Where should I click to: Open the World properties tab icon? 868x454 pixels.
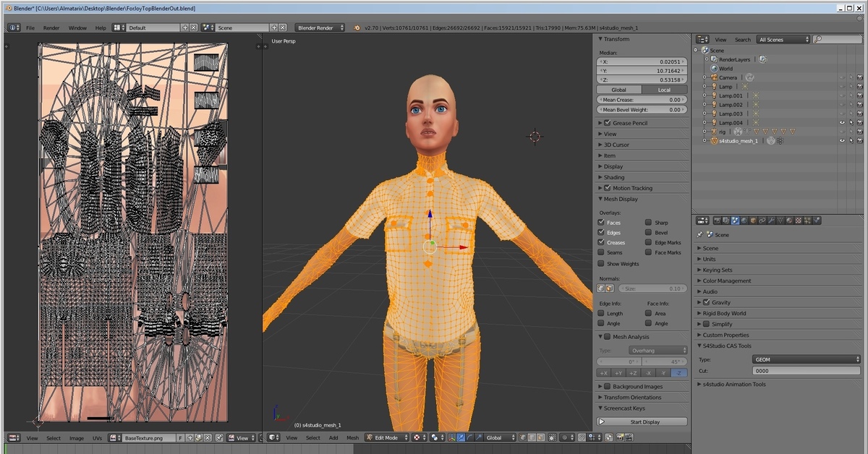tap(744, 220)
